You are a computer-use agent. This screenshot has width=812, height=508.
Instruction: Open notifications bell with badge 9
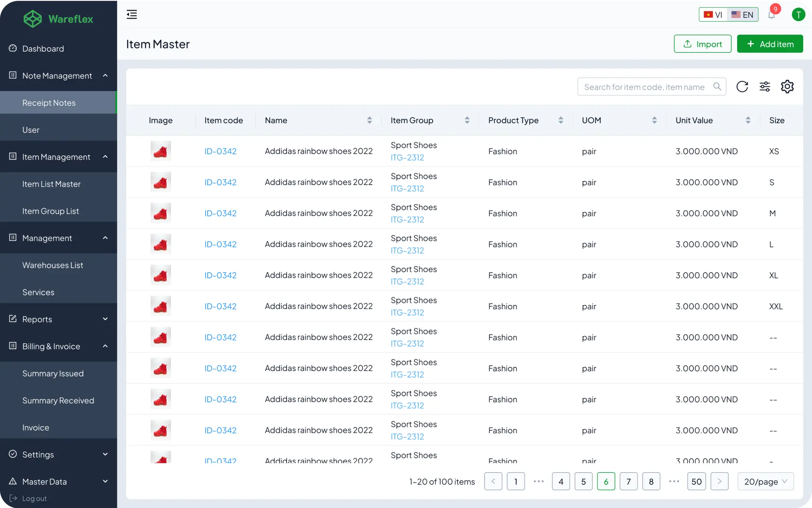(772, 15)
